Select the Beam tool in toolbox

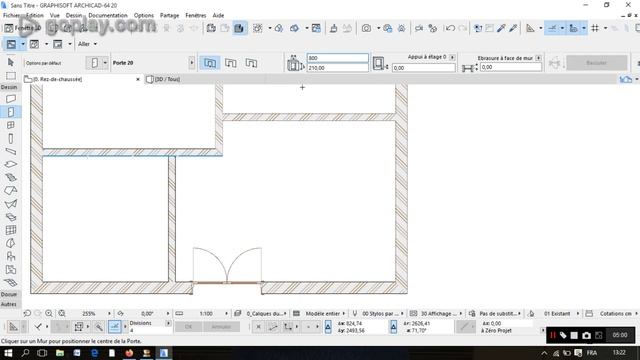tap(11, 151)
